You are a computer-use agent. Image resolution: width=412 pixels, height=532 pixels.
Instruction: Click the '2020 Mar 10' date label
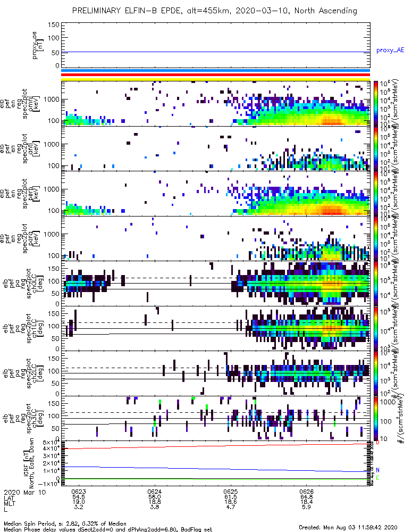(x=25, y=492)
